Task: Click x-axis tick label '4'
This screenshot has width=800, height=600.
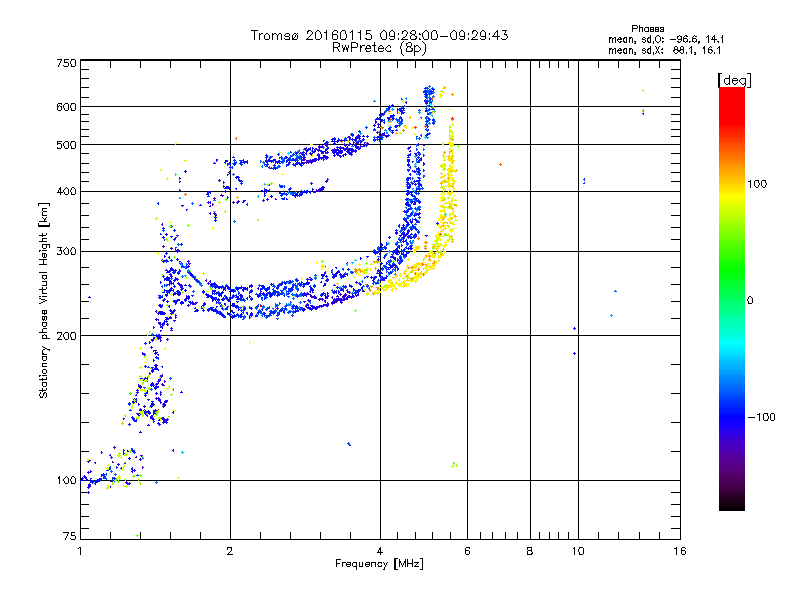Action: point(380,551)
